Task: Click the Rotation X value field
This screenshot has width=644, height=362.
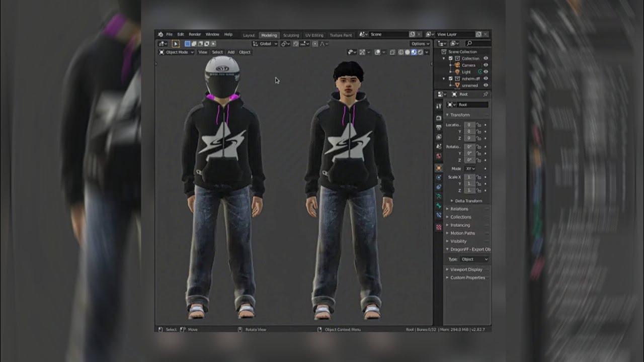Action: 469,147
